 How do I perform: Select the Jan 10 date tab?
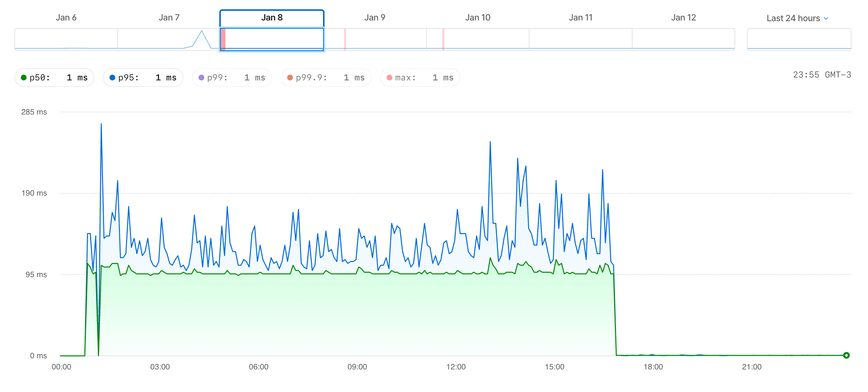pyautogui.click(x=477, y=17)
